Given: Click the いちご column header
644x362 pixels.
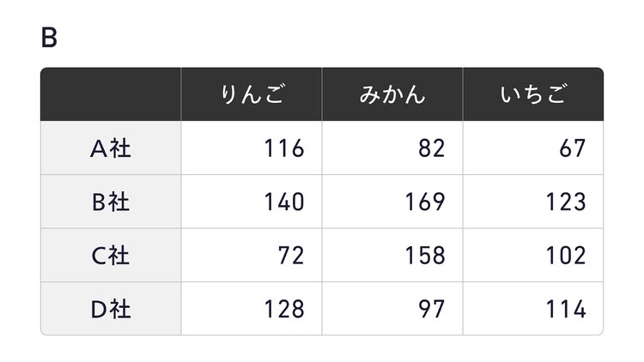Looking at the screenshot, I should (x=533, y=94).
